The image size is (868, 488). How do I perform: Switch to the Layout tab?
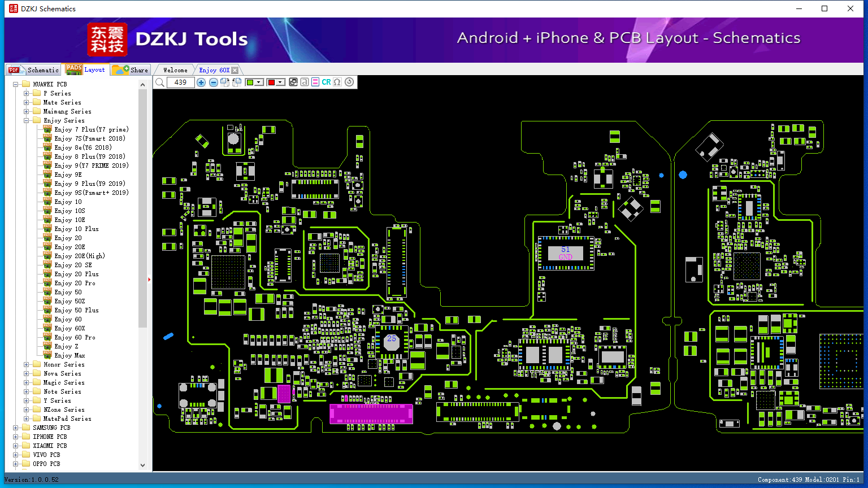[85, 69]
